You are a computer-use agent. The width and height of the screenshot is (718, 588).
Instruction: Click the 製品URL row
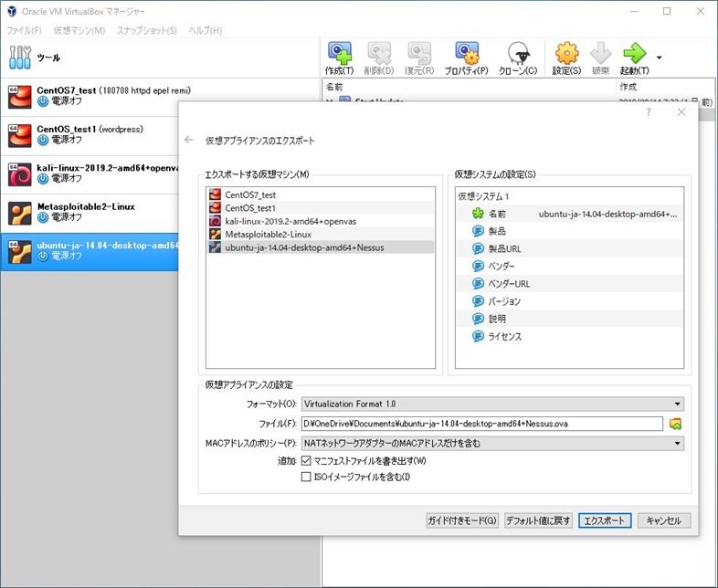[569, 248]
